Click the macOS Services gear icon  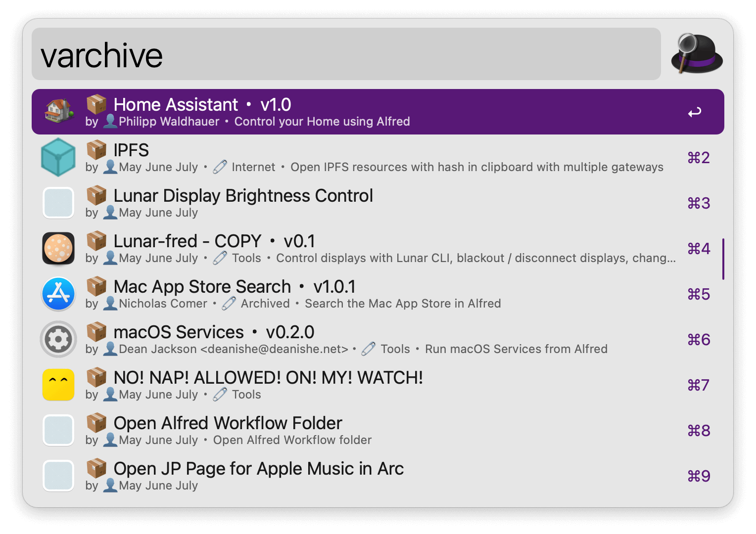(58, 339)
